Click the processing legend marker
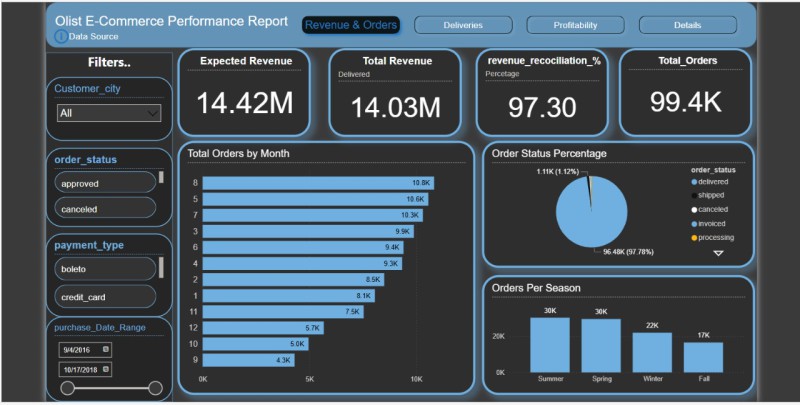 [x=694, y=238]
